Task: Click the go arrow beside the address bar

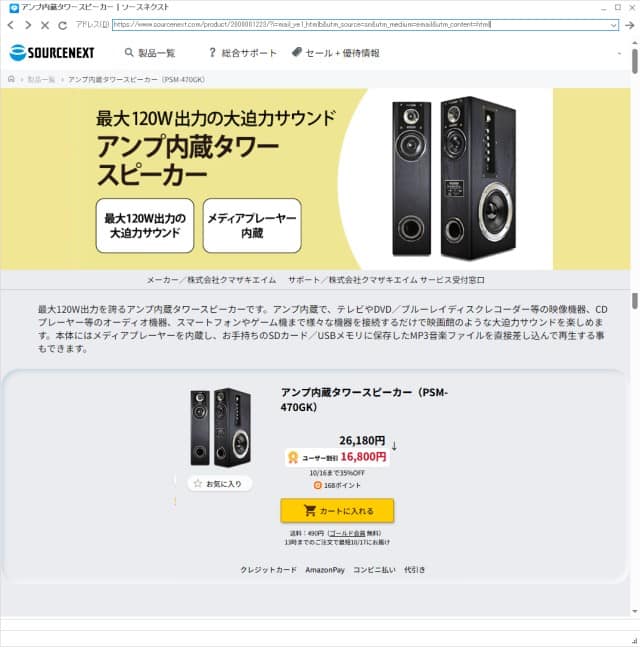Action: coord(629,25)
